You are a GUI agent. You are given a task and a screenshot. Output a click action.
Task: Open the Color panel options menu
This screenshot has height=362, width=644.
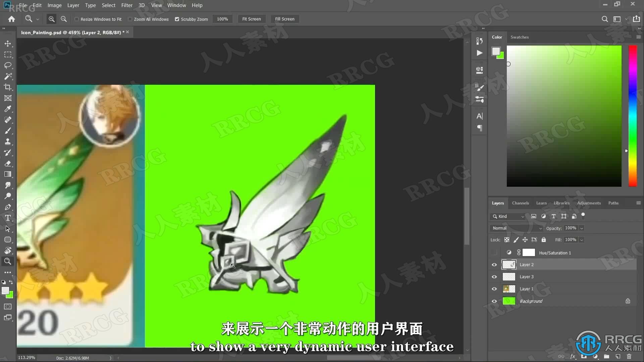[x=638, y=37]
